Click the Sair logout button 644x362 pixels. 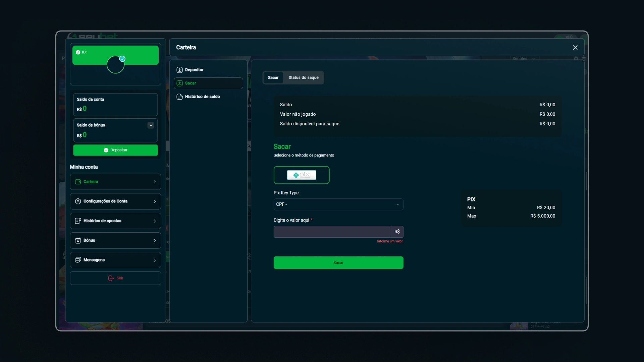[x=115, y=278]
